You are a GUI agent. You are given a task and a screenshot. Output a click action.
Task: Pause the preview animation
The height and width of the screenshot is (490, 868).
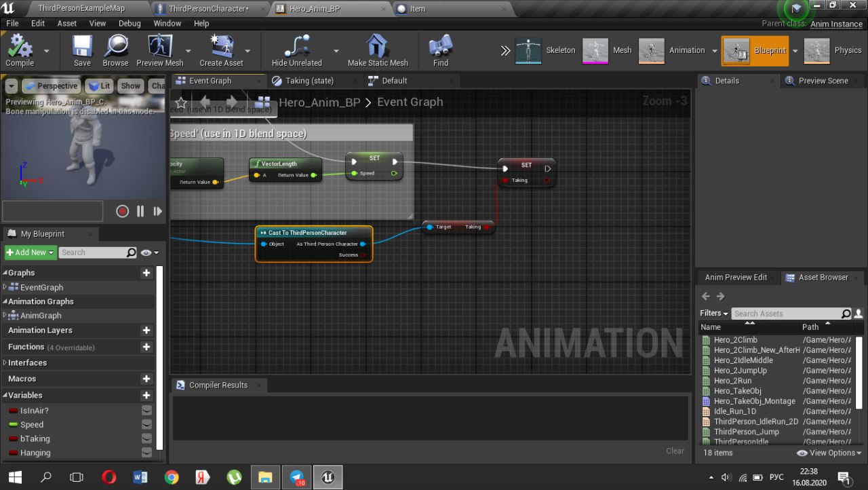point(140,211)
